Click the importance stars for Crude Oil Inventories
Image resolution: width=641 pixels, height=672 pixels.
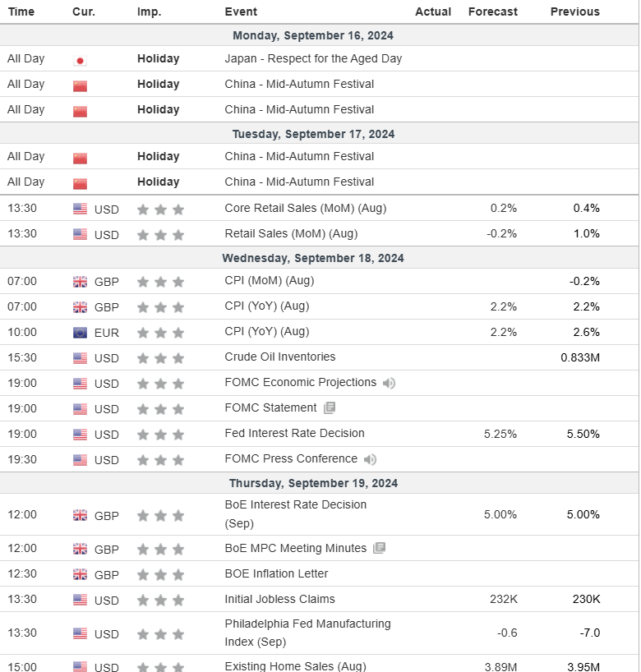(x=160, y=358)
